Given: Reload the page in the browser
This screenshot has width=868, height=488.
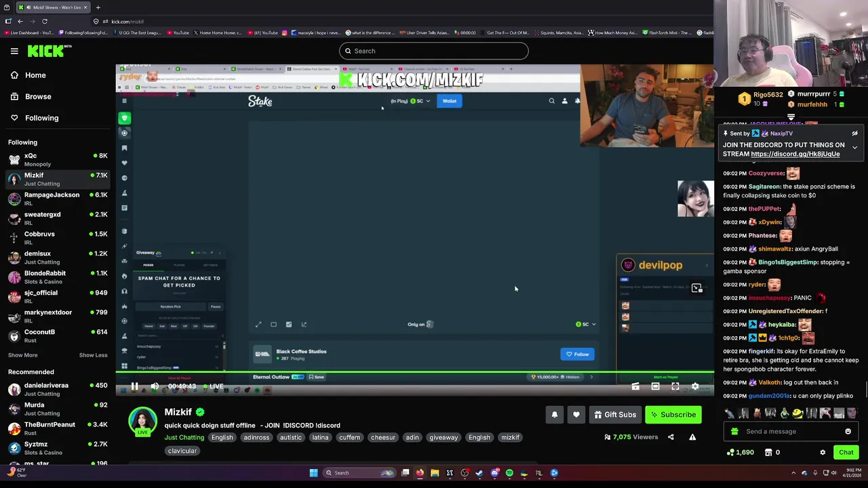Looking at the screenshot, I should 45,21.
